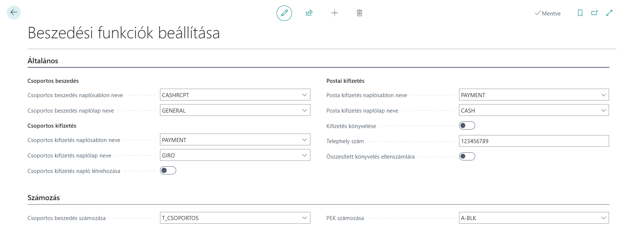Click the Telephely szám input field
The height and width of the screenshot is (234, 644).
pos(533,141)
